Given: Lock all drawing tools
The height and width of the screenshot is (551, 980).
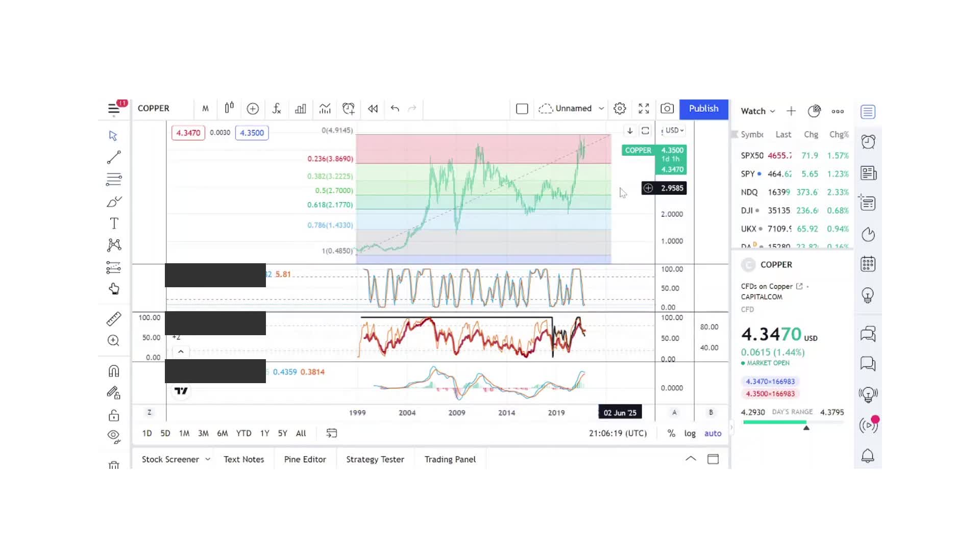Looking at the screenshot, I should click(x=113, y=415).
